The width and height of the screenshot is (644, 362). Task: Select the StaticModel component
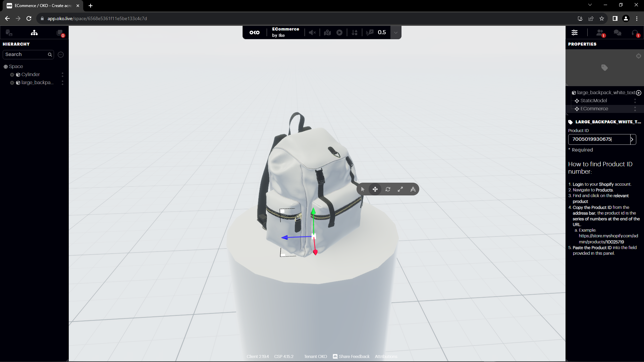[594, 101]
